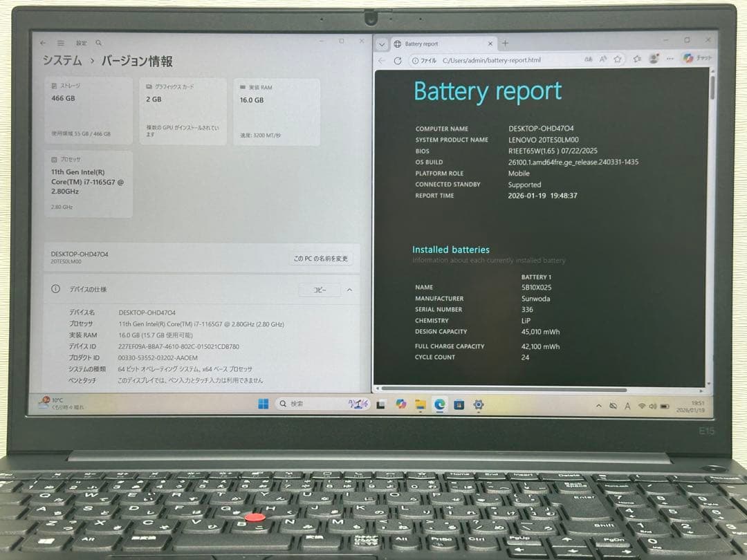Add Battery report page to favorites

point(618,59)
